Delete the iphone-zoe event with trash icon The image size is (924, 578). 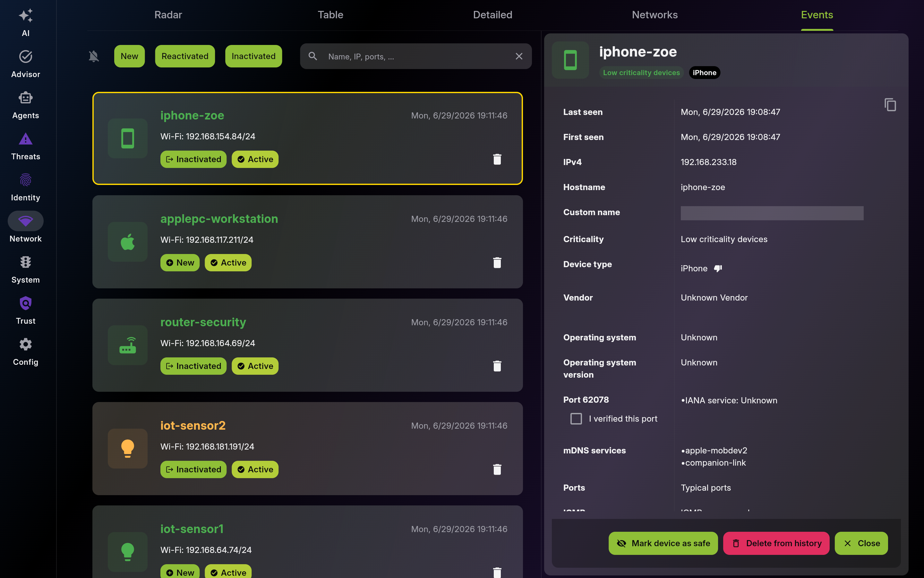497,159
